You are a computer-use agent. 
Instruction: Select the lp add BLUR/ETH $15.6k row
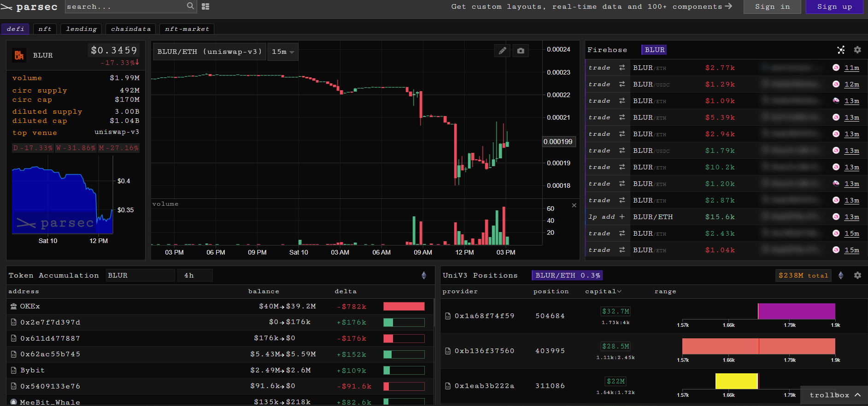[726, 217]
